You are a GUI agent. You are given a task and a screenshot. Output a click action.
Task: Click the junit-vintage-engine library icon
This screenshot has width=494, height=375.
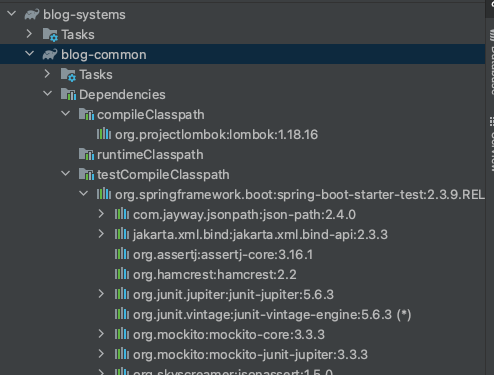tap(122, 314)
